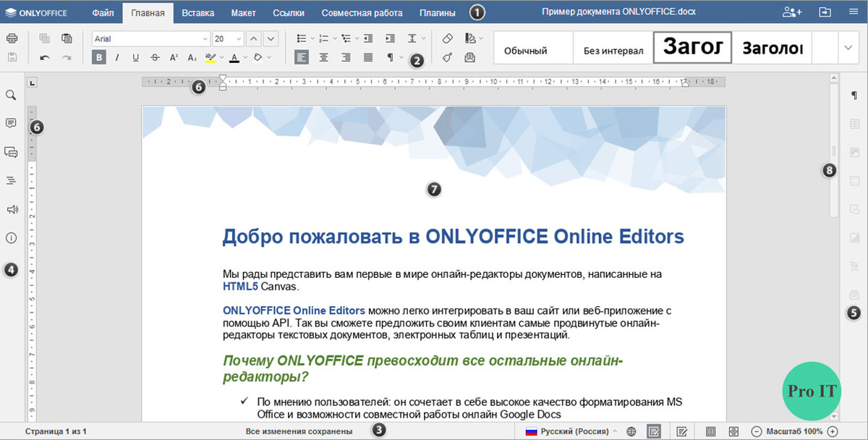This screenshot has width=868, height=440.
Task: Justify text alignment
Action: coord(368,57)
